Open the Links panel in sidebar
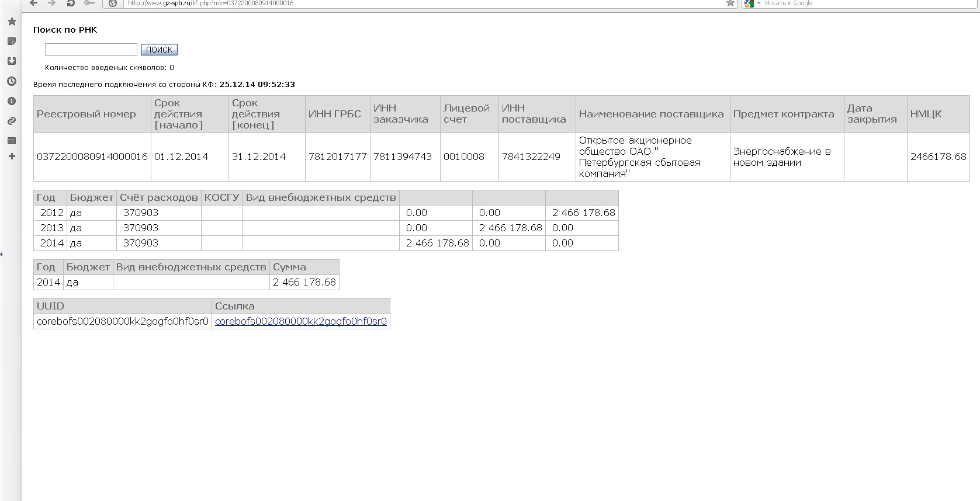This screenshot has width=980, height=501. coord(12,121)
